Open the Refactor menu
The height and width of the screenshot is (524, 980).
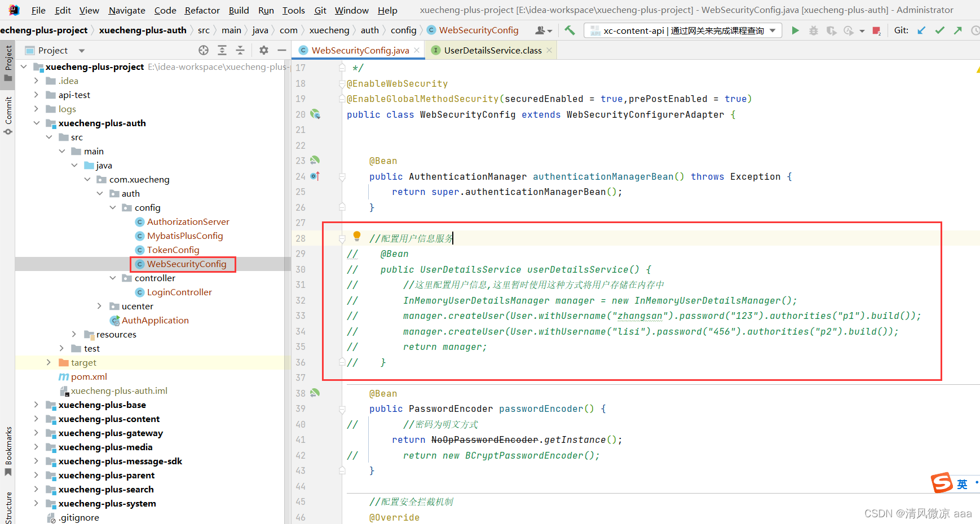coord(202,10)
